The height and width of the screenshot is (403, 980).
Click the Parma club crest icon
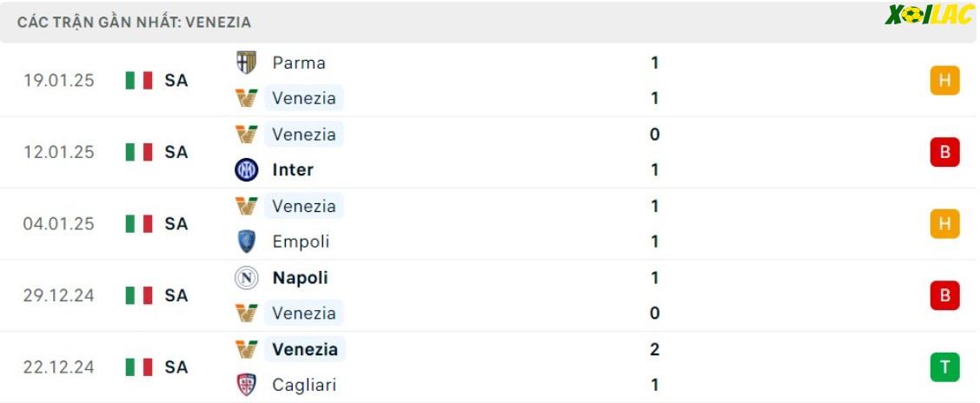tap(246, 63)
